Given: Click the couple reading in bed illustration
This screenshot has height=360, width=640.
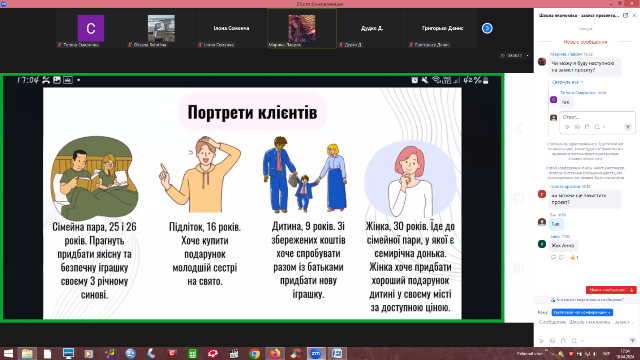Looking at the screenshot, I should pos(94,178).
